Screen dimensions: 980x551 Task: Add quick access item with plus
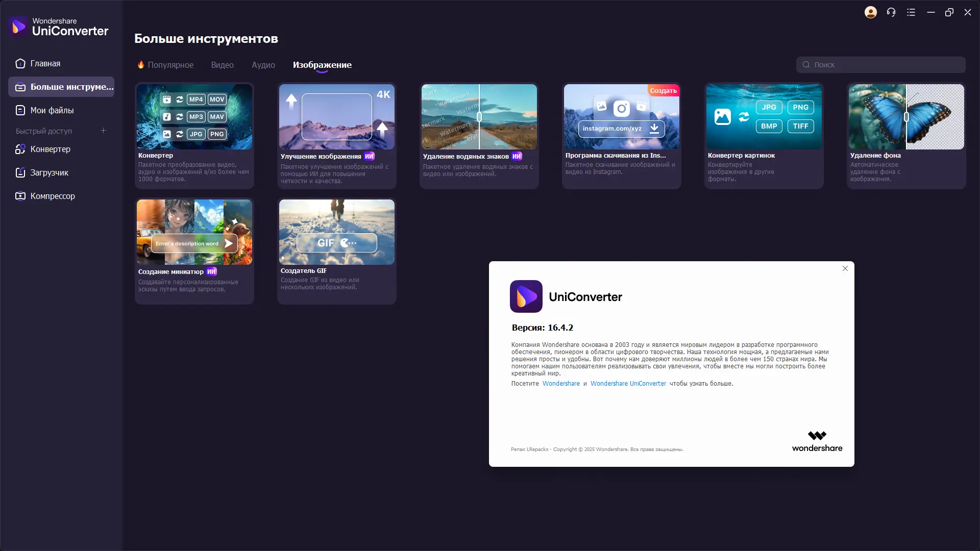point(103,131)
